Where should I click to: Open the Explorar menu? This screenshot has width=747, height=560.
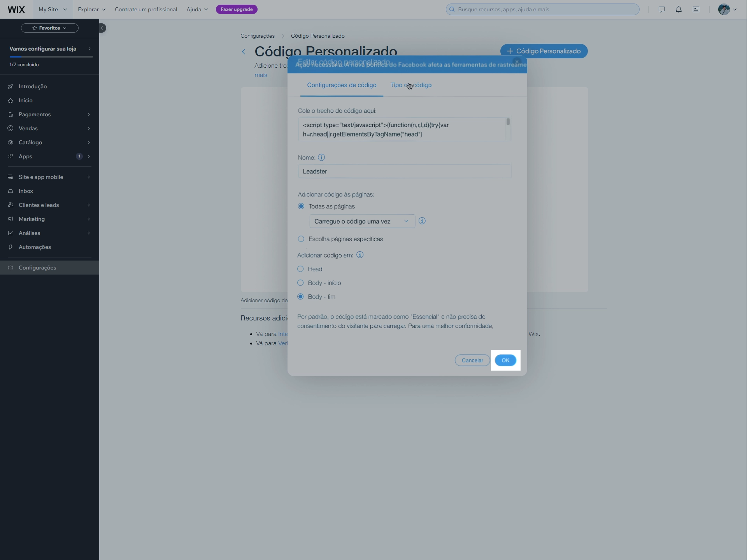coord(91,9)
